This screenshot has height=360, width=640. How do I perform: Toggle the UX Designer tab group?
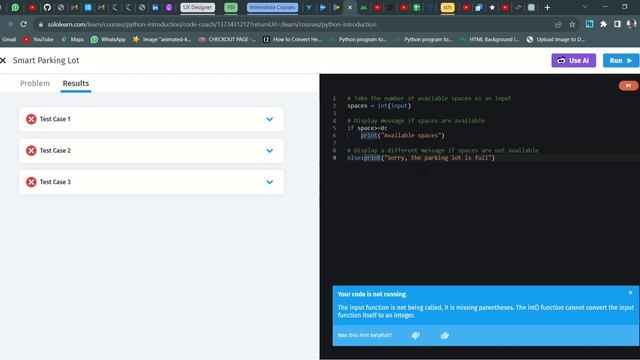click(198, 7)
